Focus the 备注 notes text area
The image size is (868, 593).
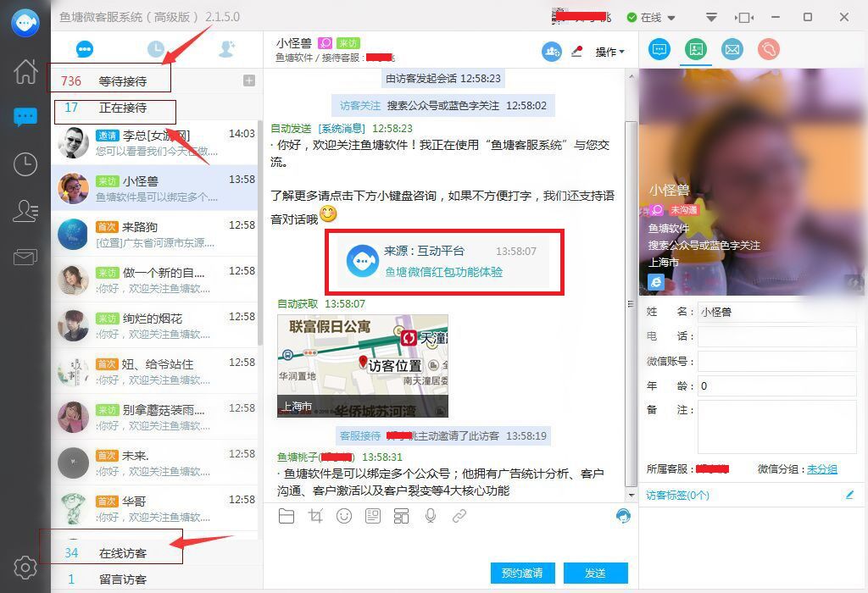tap(777, 427)
